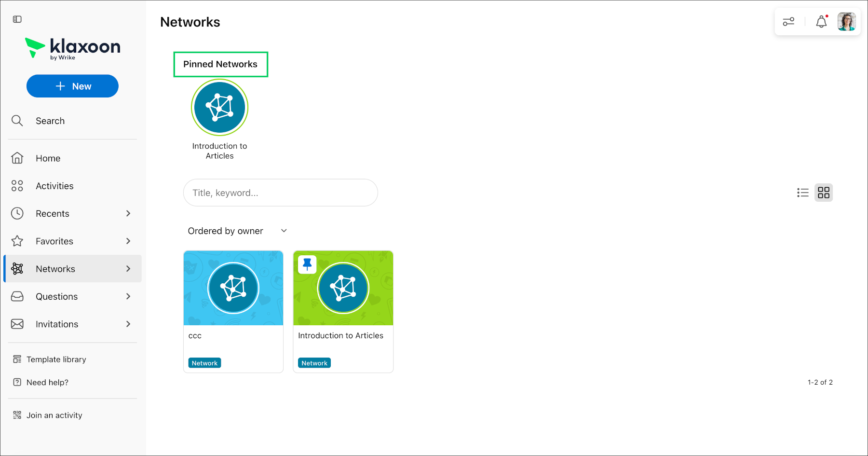
Task: Click the Invitations envelope icon
Action: coord(17,324)
